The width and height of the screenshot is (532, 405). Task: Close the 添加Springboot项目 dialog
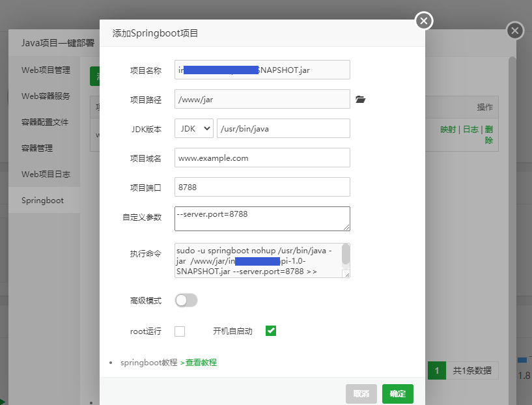[424, 21]
